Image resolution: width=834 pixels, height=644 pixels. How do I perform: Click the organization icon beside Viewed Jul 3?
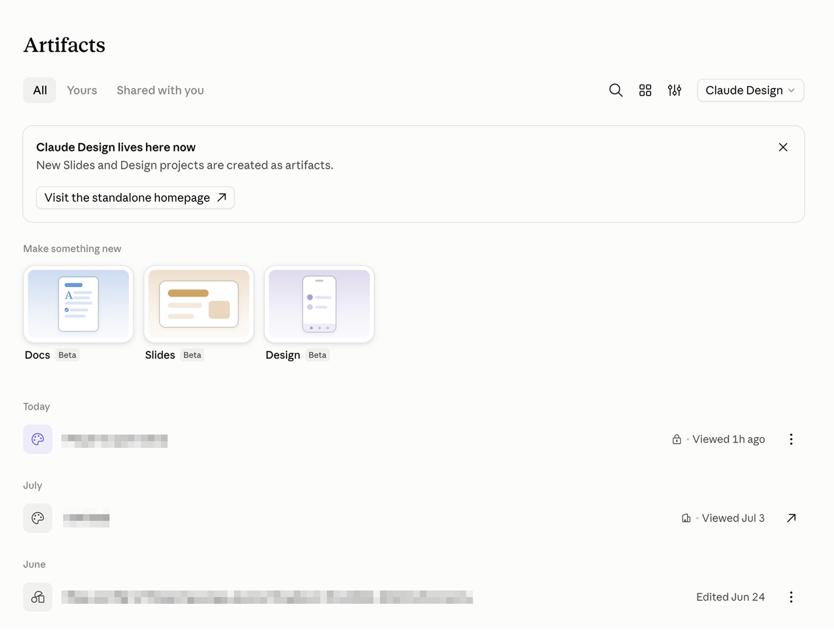(686, 518)
